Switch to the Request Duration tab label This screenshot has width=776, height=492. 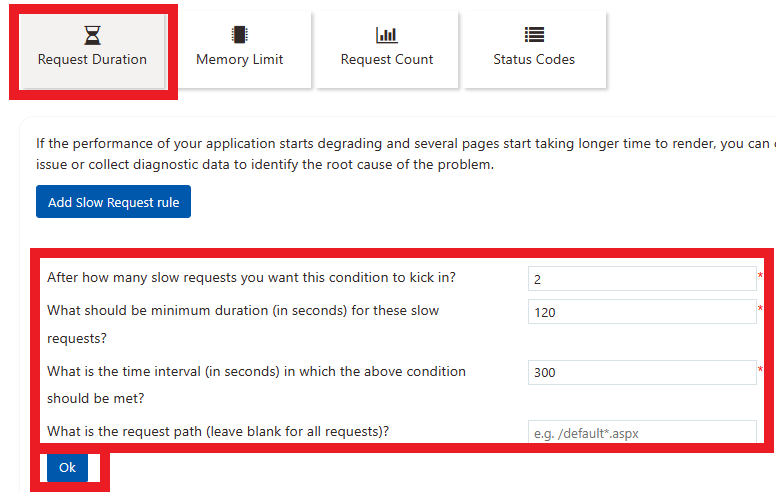tap(92, 60)
